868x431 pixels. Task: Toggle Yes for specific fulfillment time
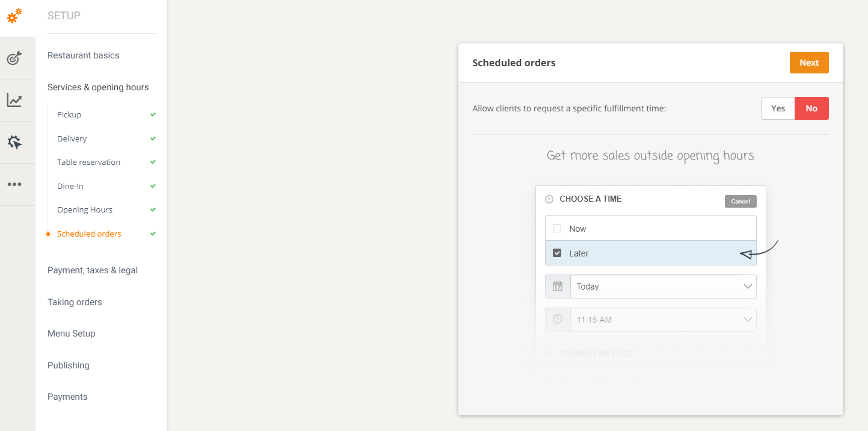point(778,108)
